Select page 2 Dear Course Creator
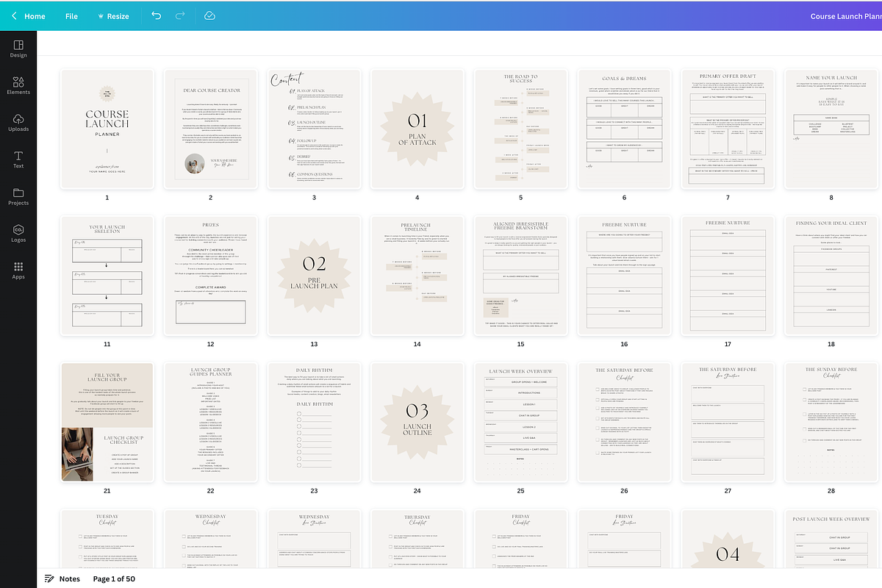The height and width of the screenshot is (588, 882). pos(210,129)
